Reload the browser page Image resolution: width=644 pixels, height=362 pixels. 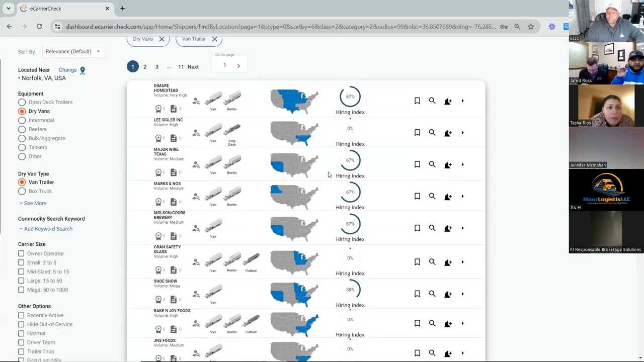click(39, 26)
